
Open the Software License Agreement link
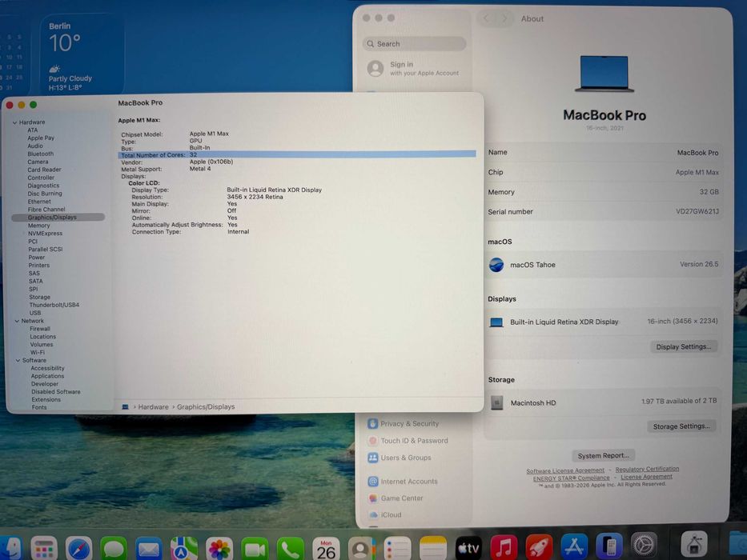tap(565, 470)
